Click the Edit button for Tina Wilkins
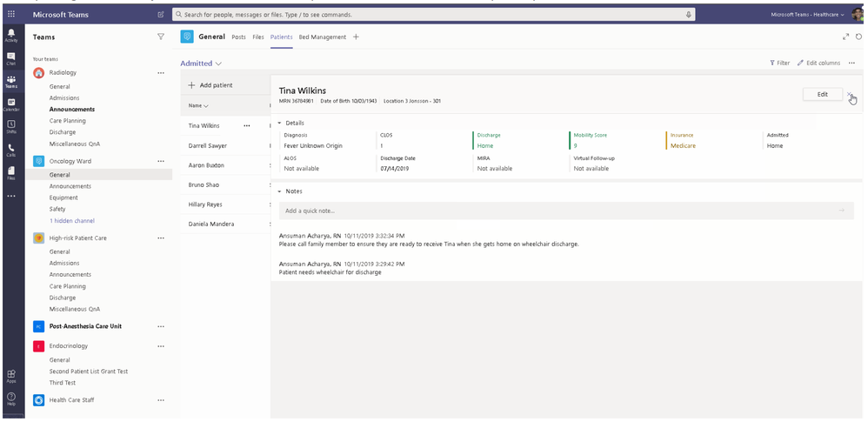The width and height of the screenshot is (868, 422). pyautogui.click(x=822, y=94)
